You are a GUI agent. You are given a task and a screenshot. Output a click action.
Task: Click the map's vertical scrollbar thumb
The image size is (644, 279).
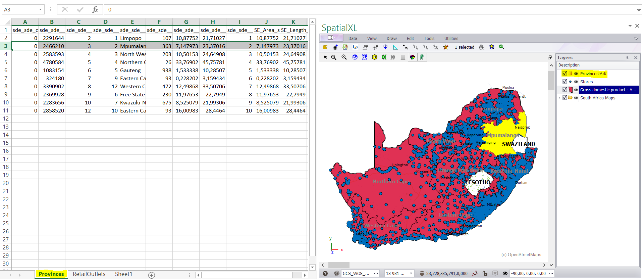(551, 81)
